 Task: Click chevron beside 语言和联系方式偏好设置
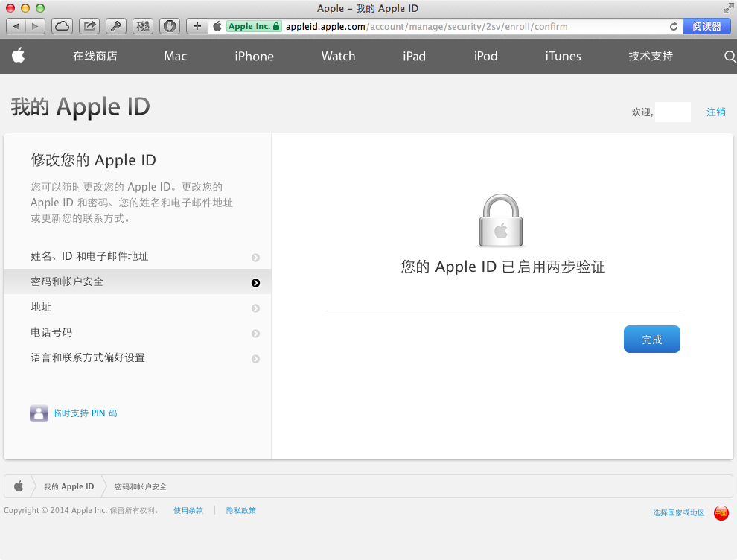(x=255, y=359)
